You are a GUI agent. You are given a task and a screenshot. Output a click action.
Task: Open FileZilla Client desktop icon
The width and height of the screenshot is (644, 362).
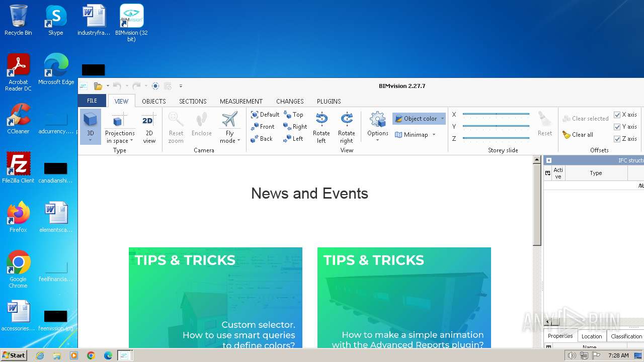tap(18, 167)
